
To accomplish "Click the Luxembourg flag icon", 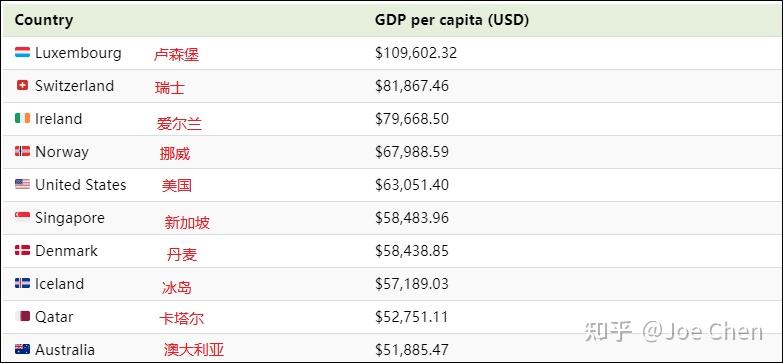I will [x=22, y=52].
